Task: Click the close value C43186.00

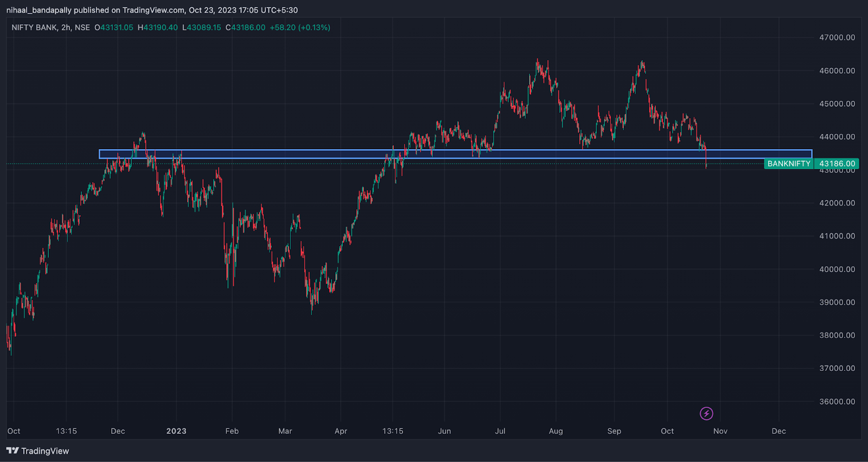Action: pos(246,28)
